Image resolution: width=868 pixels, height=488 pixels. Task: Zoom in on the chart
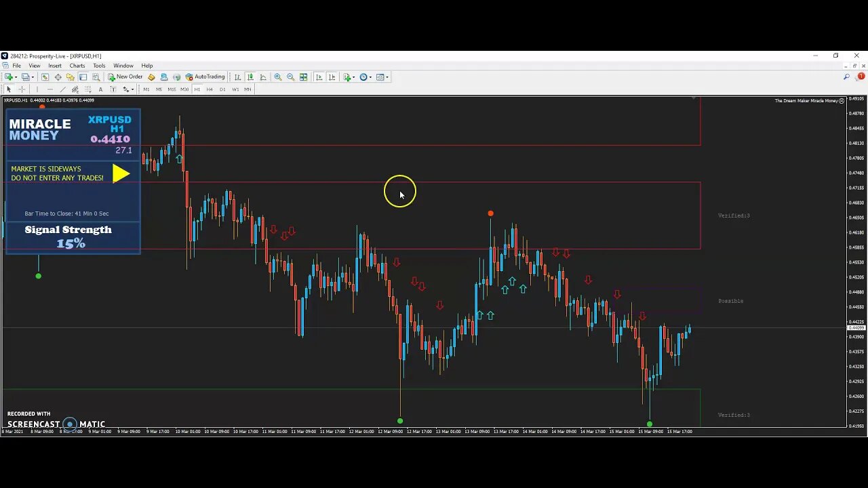point(278,77)
